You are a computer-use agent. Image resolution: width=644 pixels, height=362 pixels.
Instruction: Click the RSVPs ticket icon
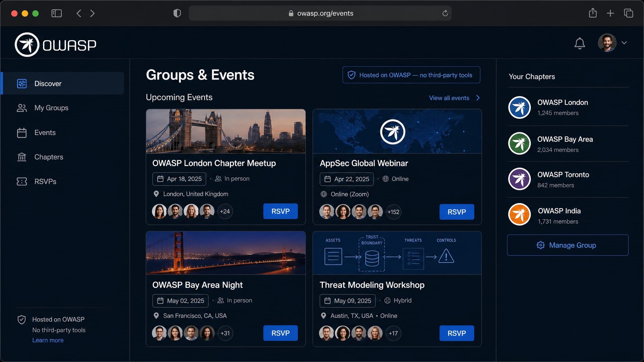(22, 181)
